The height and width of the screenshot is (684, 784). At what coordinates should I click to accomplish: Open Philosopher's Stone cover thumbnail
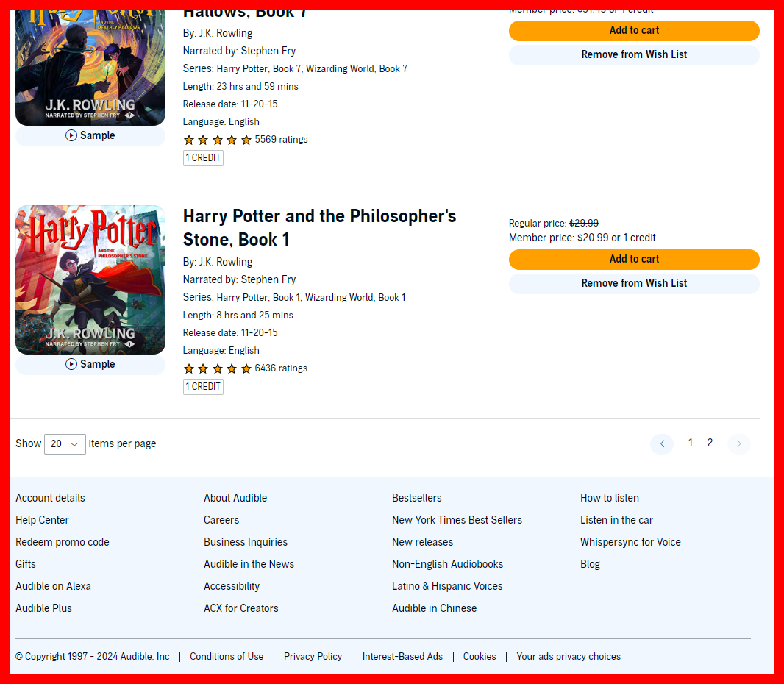90,279
